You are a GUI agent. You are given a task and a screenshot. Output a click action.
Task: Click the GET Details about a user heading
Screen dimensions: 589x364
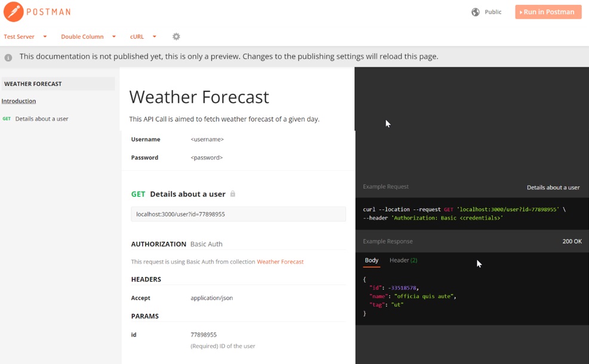178,194
